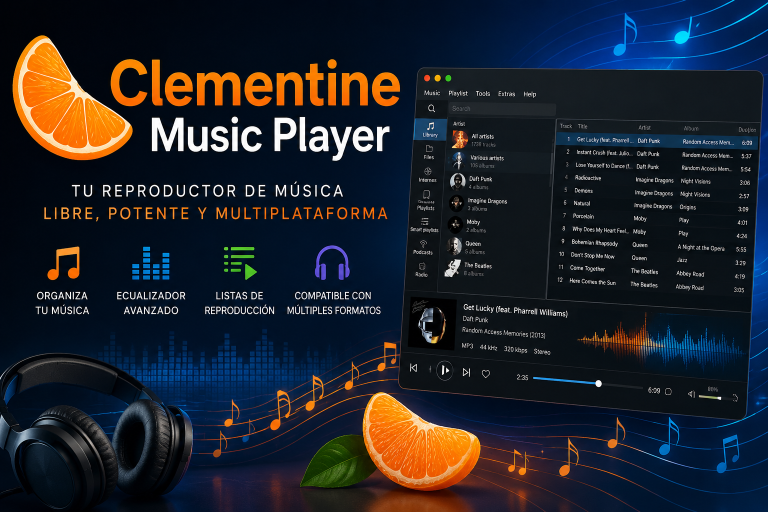
Task: Select Imagine Dragons in the artist list
Action: click(x=498, y=204)
